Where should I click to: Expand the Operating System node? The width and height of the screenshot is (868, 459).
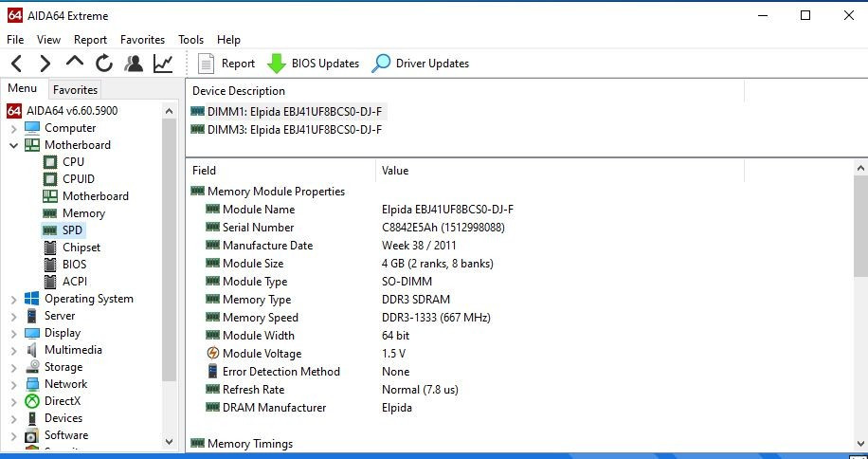(14, 300)
